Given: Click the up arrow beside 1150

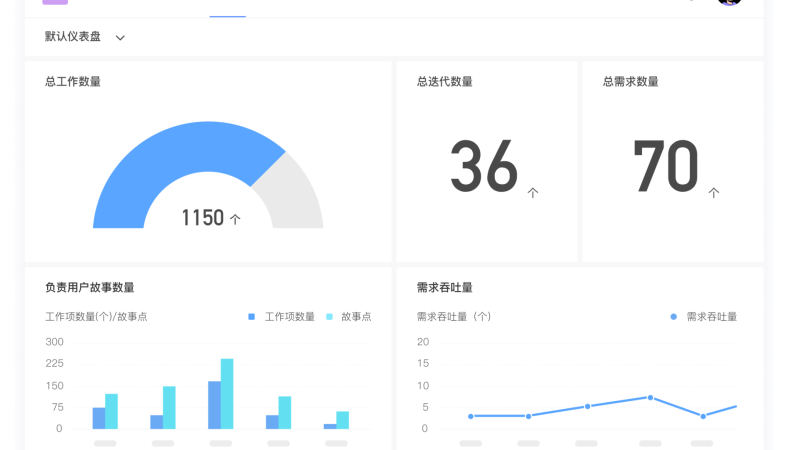Looking at the screenshot, I should (235, 219).
